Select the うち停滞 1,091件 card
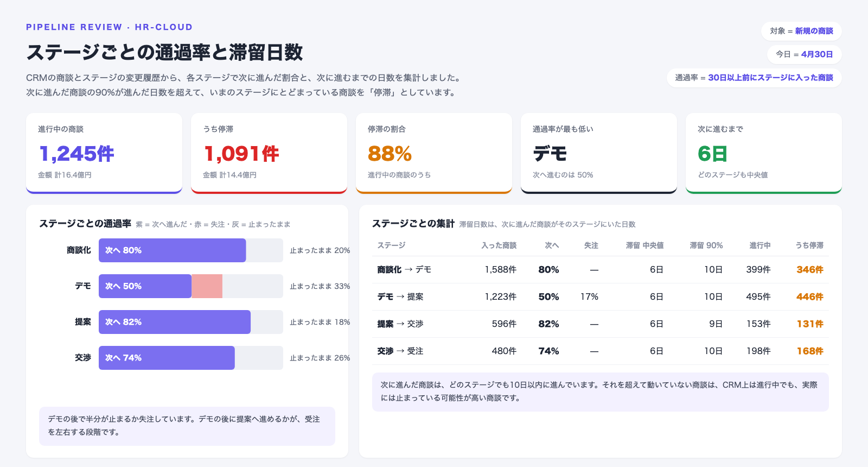Viewport: 868px width, 467px height. point(269,153)
